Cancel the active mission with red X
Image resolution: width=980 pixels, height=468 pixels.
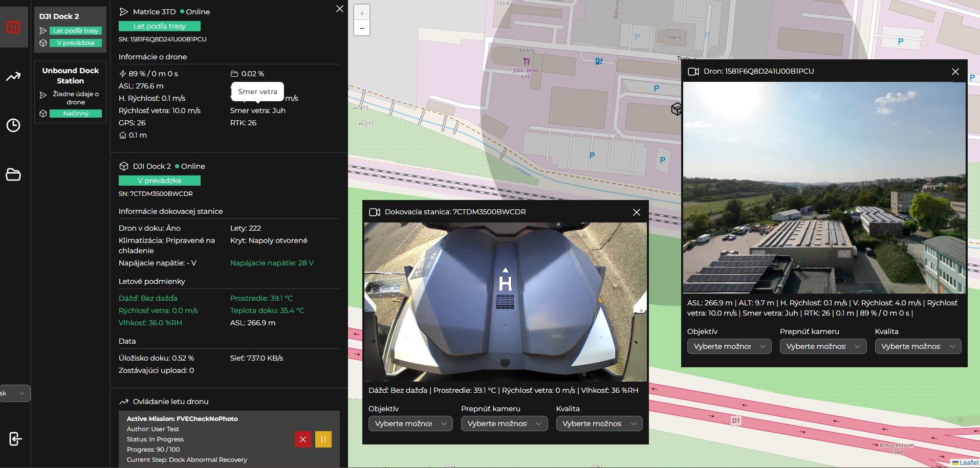(x=303, y=439)
